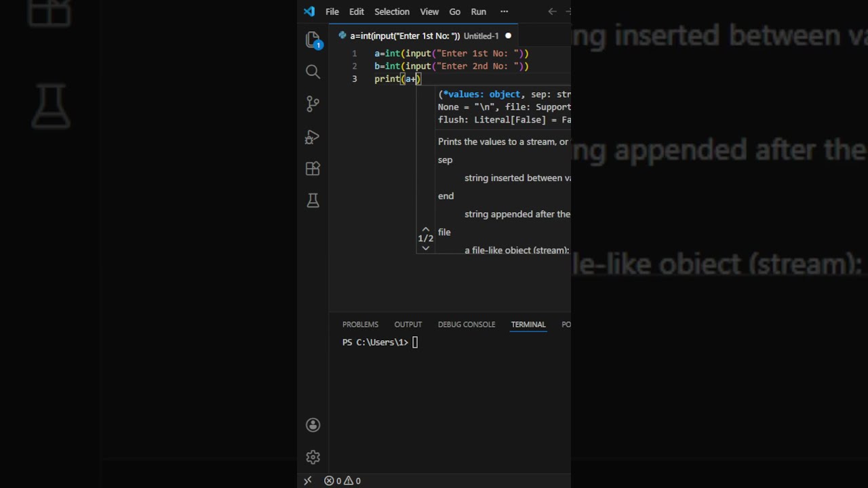Open the File menu
The image size is (868, 488).
click(332, 12)
